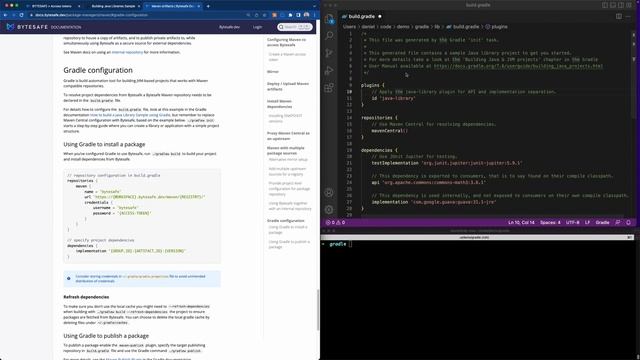Click Ln 10, Col 14 cursor position

point(521,222)
